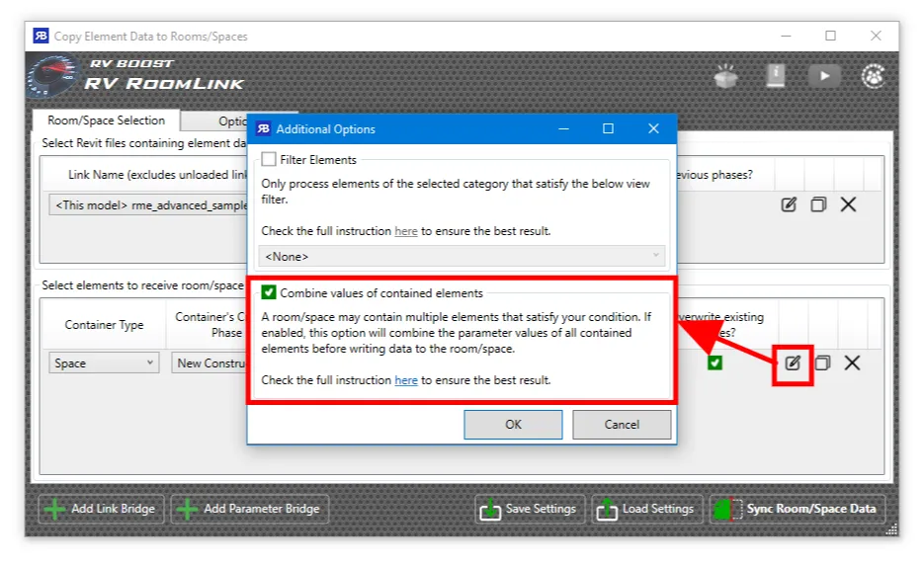Uncheck Combine values of contained elements

point(269,292)
